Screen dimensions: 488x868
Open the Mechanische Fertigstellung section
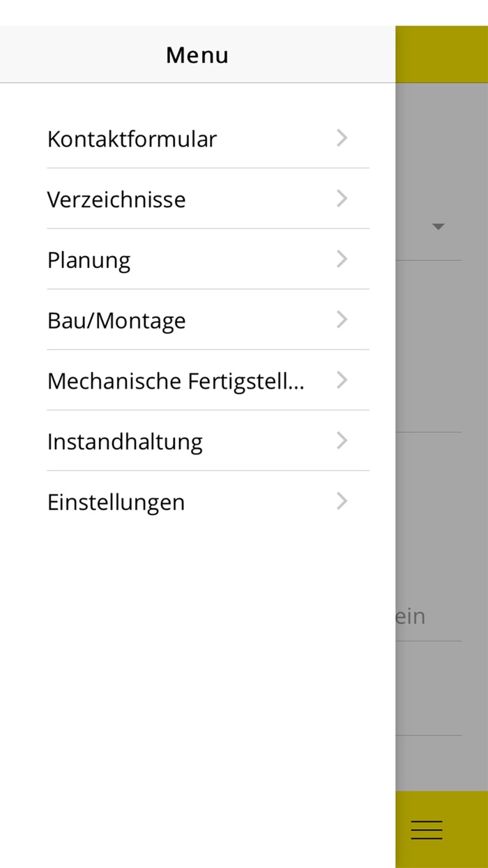click(x=176, y=380)
